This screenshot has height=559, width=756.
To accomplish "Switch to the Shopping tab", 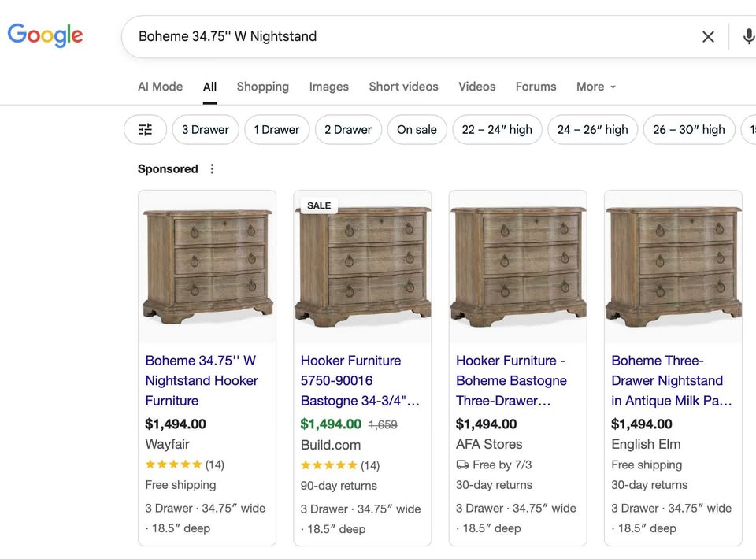I will coord(263,87).
